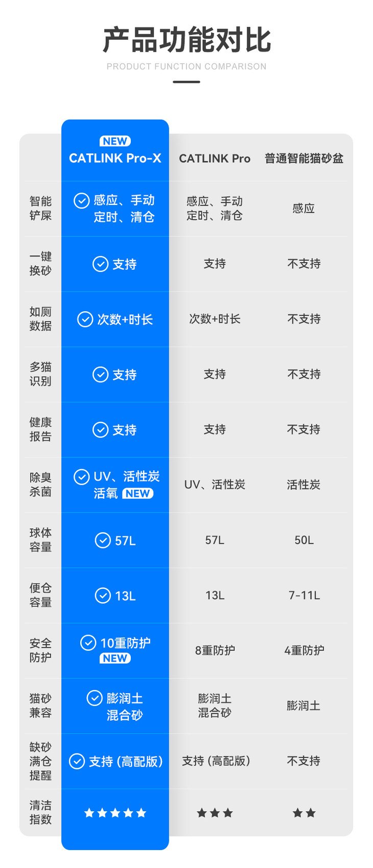Viewport: 373px width, 868px height.
Task: Select the 普通智能猫砂盆 column header
Action: [x=304, y=158]
